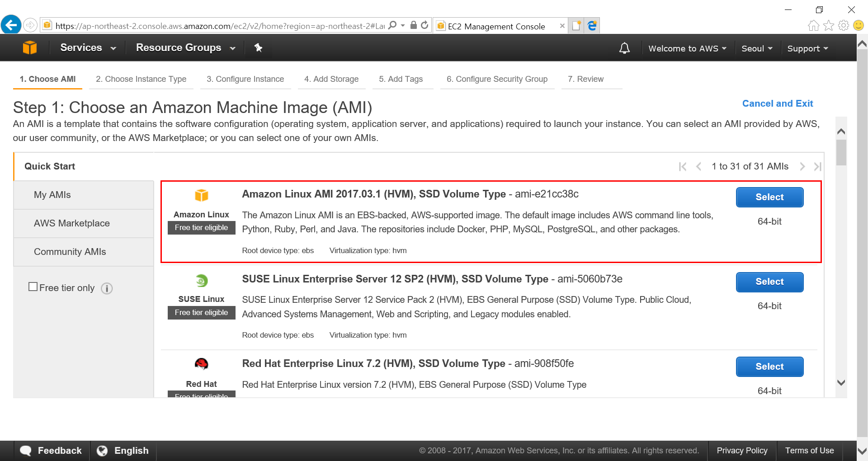Screen dimensions: 868x461
Task: Click the 1. Choose AMI tab
Action: [47, 79]
